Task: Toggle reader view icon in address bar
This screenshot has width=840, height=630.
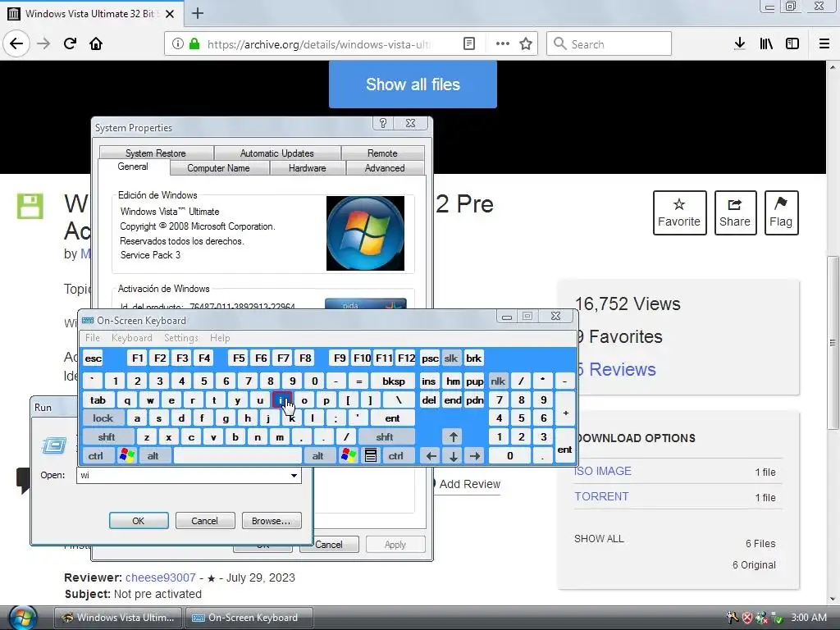Action: (469, 44)
